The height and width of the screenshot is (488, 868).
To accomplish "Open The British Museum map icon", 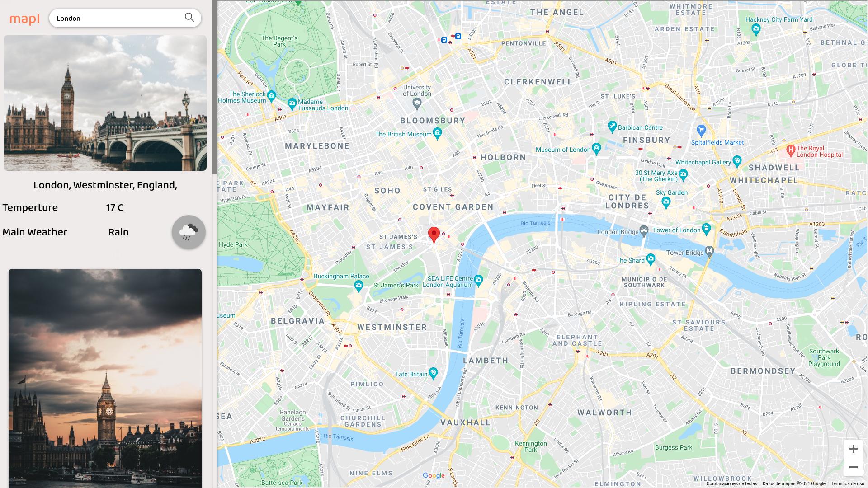I will coord(437,133).
